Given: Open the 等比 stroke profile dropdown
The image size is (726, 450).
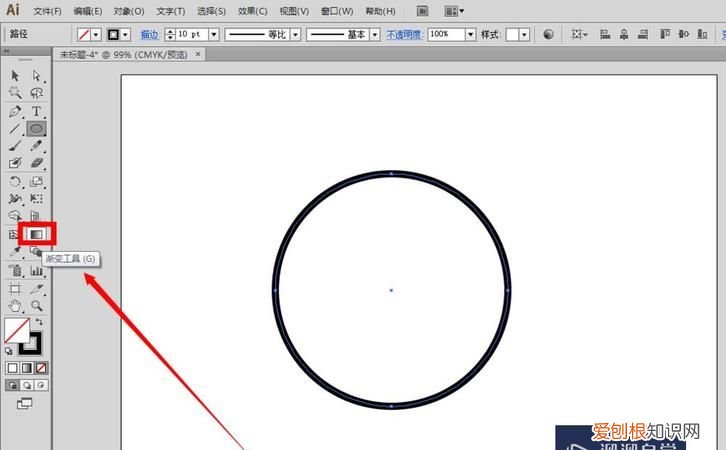Looking at the screenshot, I should click(294, 34).
